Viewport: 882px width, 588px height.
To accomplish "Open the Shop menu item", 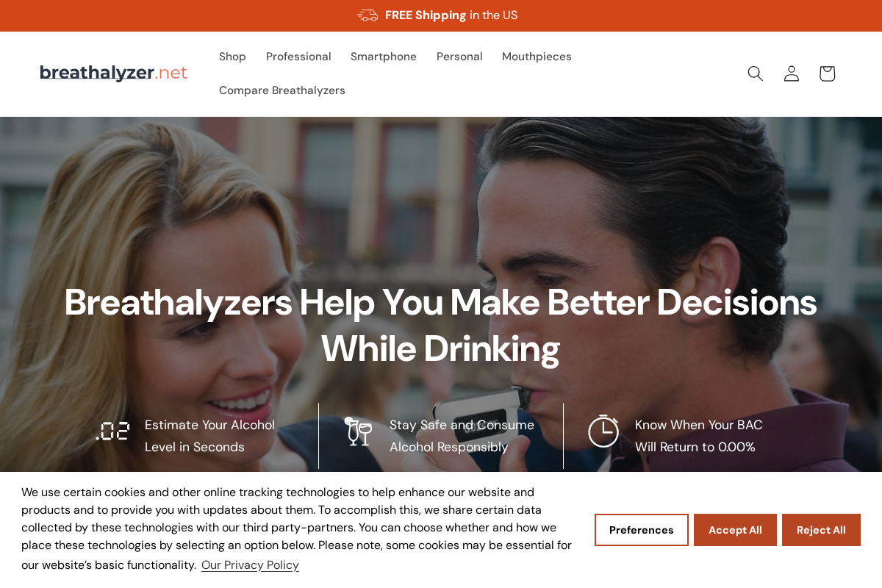I will [x=232, y=57].
